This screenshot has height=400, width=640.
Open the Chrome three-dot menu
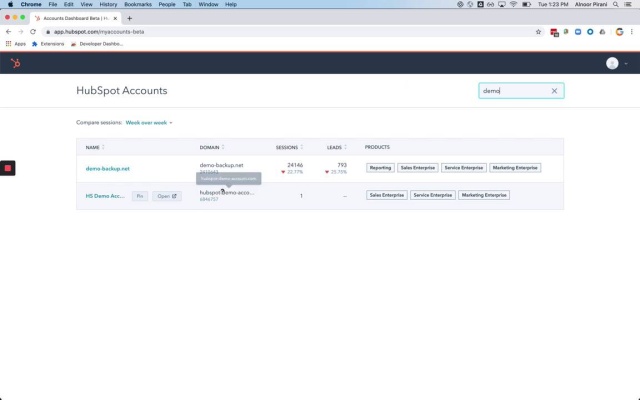pyautogui.click(x=631, y=32)
